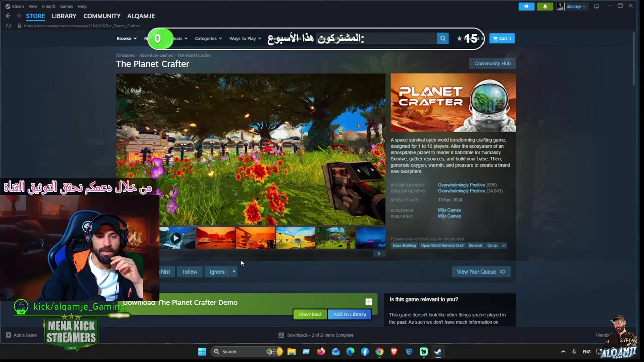Click the microphone tray icon
644x362 pixels.
tap(574, 352)
